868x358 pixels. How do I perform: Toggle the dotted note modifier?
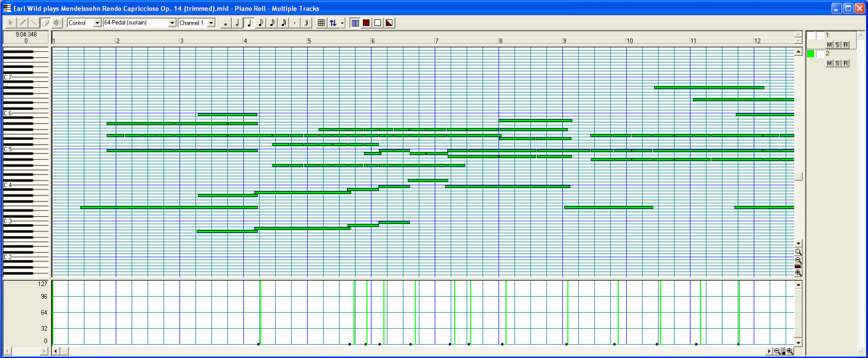pyautogui.click(x=294, y=23)
